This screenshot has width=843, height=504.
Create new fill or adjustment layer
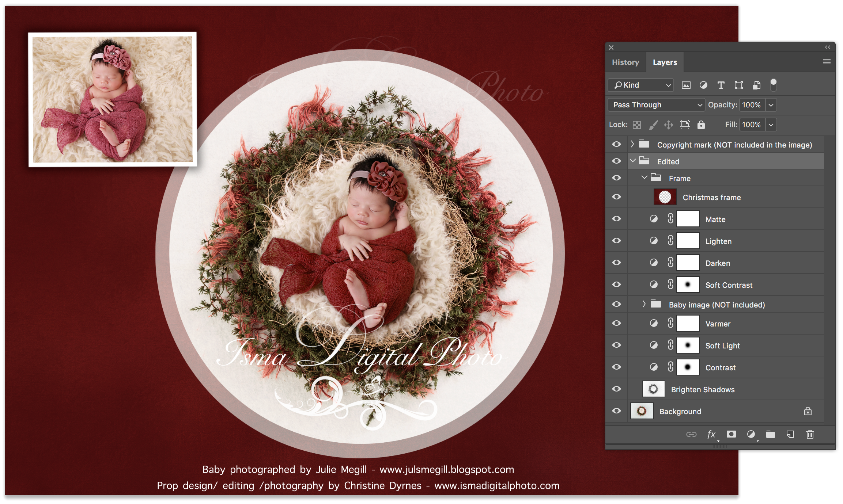coord(751,434)
